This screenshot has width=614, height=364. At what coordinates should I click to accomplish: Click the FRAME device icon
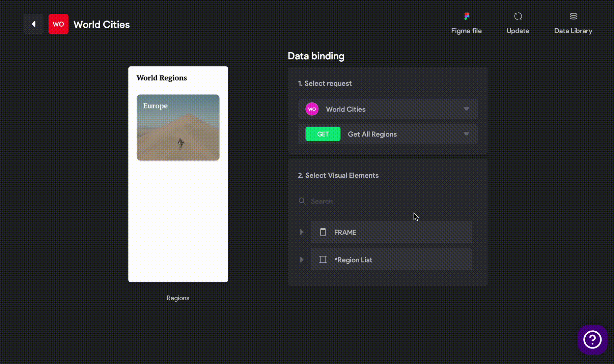click(x=323, y=232)
